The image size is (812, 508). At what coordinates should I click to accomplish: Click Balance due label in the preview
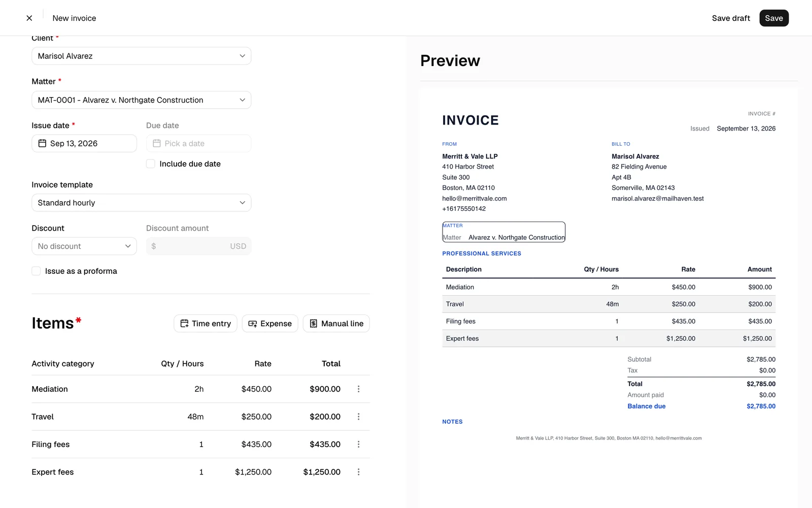(x=647, y=406)
